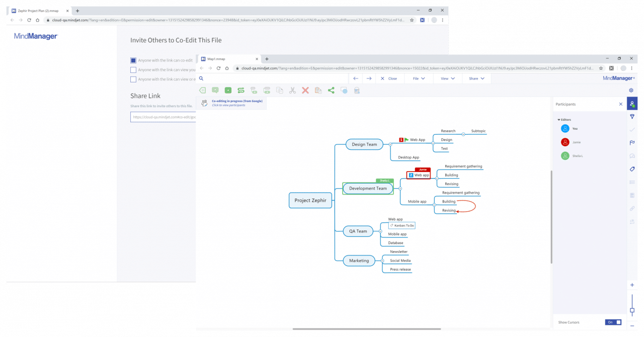
Task: Click the search magnifier icon
Action: point(201,78)
